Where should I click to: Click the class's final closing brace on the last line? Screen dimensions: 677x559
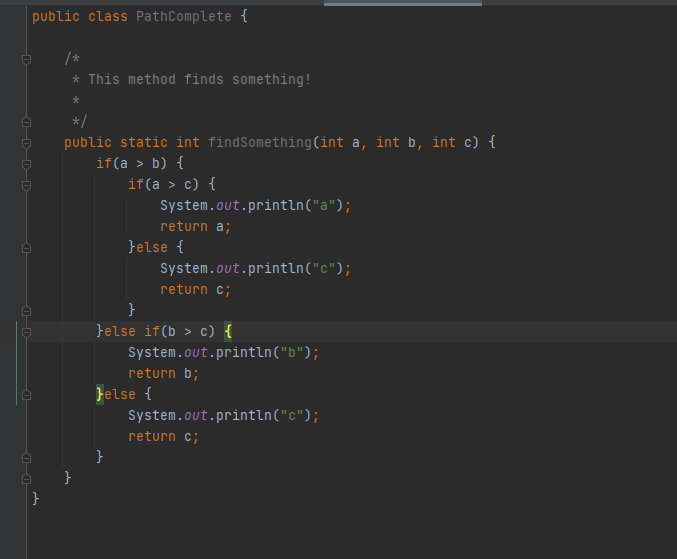tap(35, 499)
